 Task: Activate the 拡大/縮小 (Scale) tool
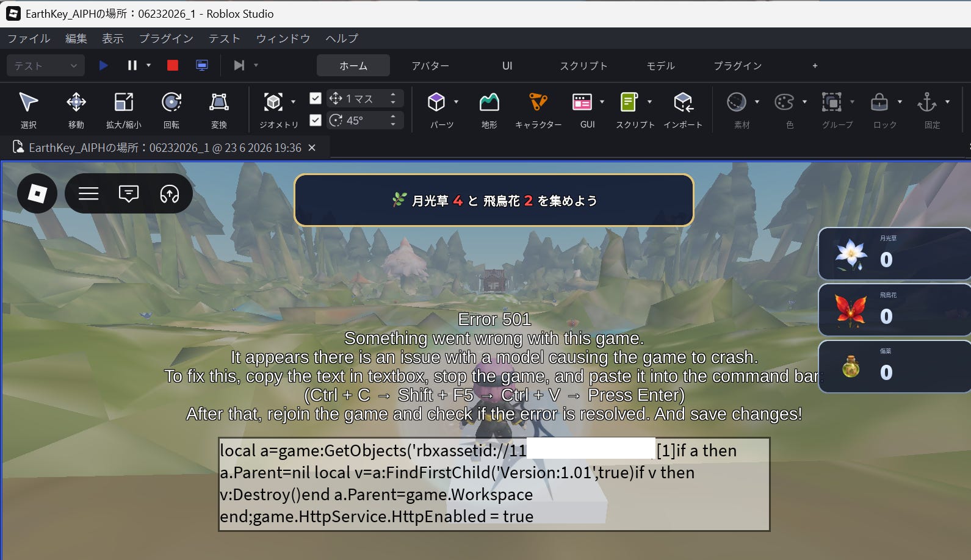(124, 109)
